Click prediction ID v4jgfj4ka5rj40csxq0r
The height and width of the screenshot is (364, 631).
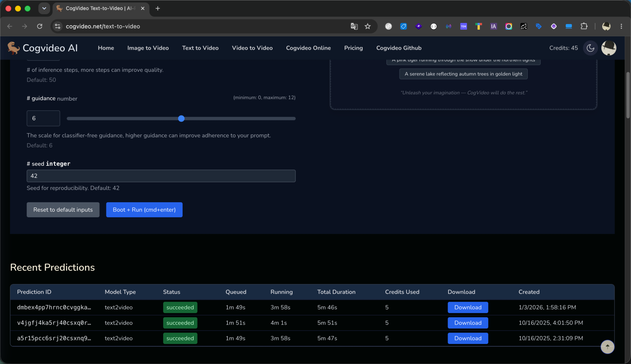pos(54,323)
